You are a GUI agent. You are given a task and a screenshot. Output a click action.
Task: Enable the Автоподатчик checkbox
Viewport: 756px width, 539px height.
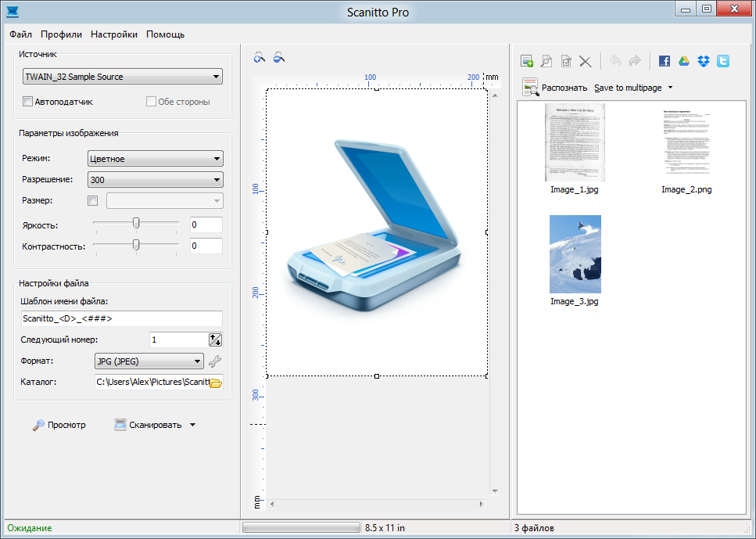tap(27, 102)
